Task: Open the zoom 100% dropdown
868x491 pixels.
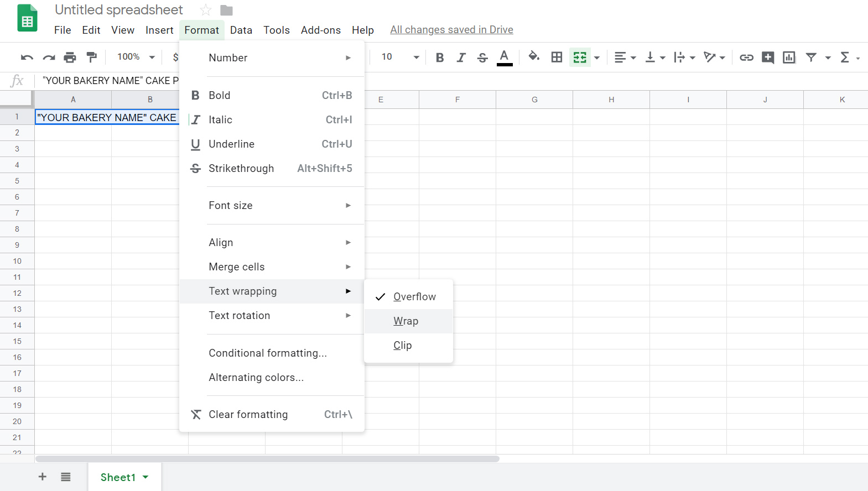Action: 136,56
